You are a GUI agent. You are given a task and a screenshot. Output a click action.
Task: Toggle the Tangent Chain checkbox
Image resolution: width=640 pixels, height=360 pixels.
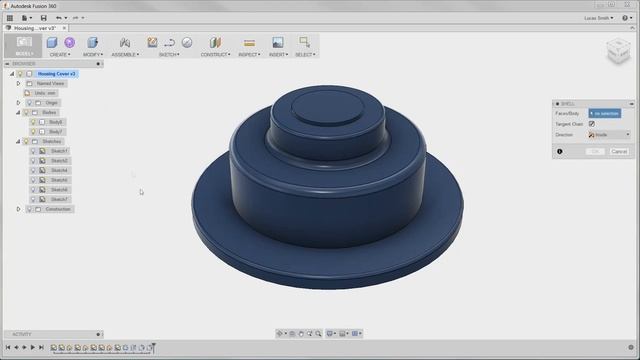[x=592, y=124]
